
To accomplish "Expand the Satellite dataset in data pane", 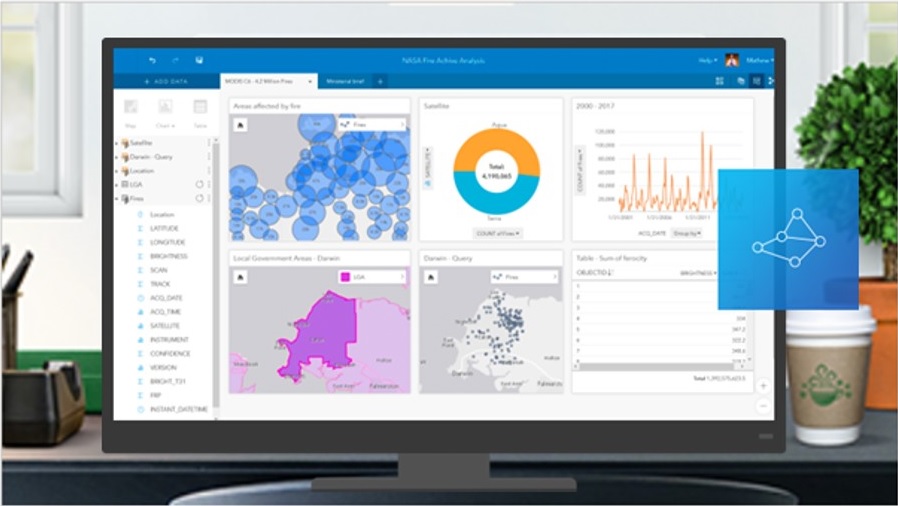I will (117, 143).
